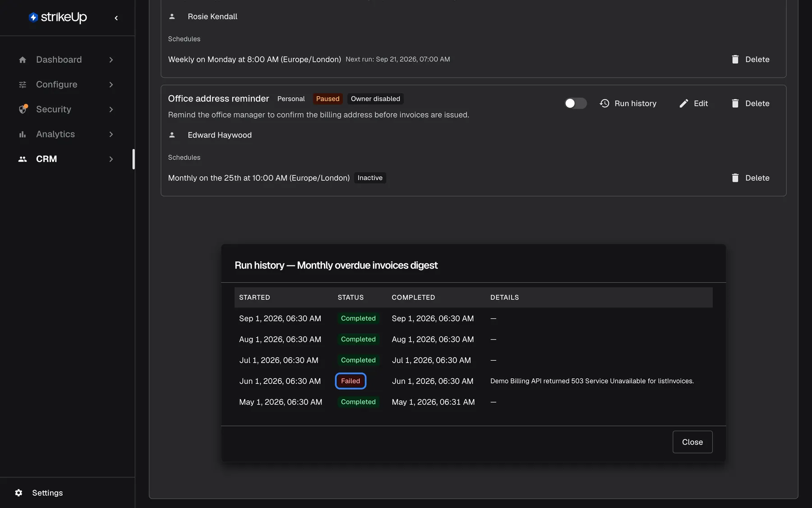Click the Failed status badge

[351, 381]
